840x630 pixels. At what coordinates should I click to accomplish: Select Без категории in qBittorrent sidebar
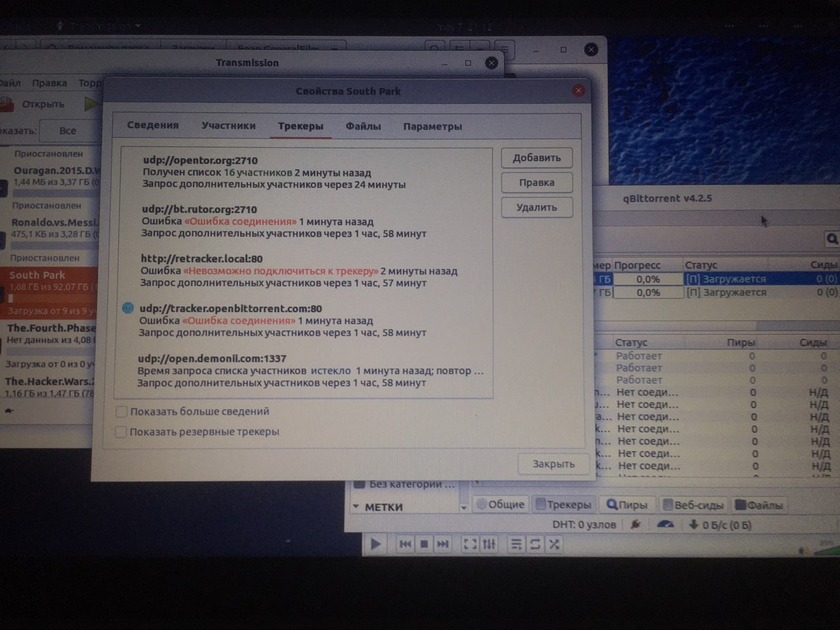(x=404, y=484)
